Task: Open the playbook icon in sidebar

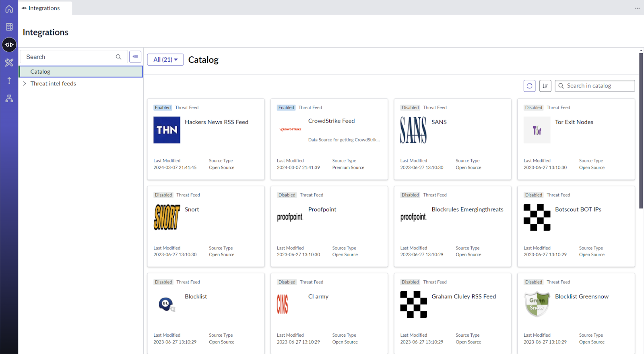Action: 9,27
